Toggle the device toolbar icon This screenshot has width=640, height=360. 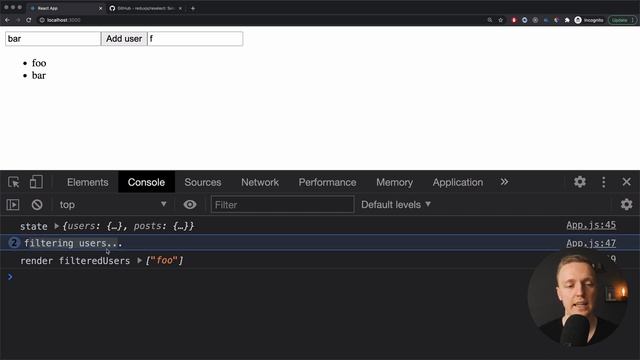coord(36,182)
